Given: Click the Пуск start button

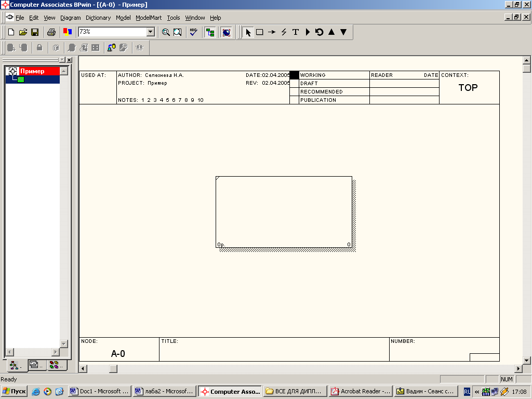Looking at the screenshot, I should tap(15, 391).
